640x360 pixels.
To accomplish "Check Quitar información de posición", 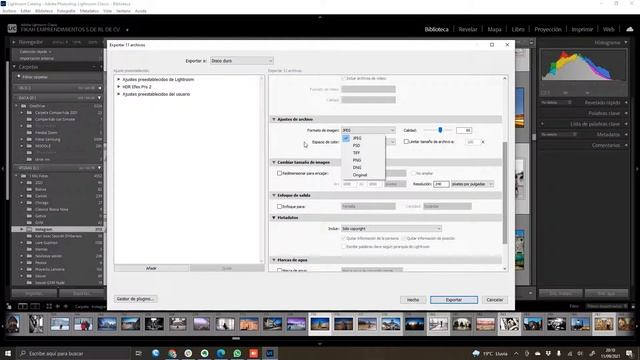I will tap(404, 238).
